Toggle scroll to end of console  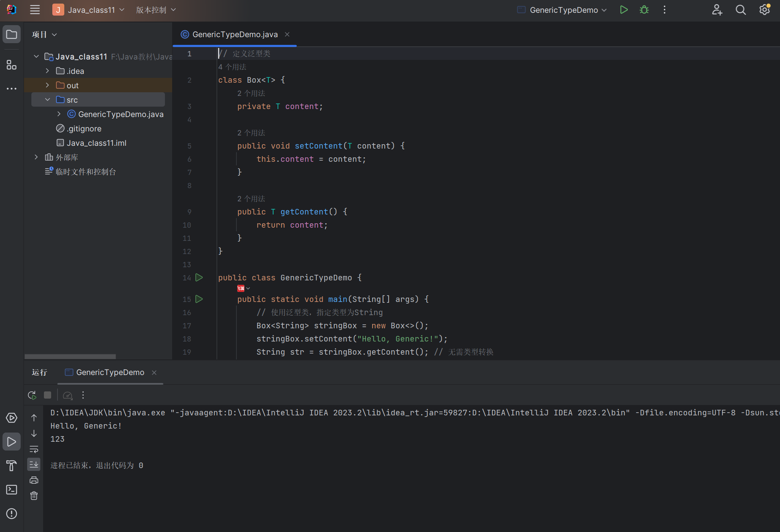click(x=34, y=465)
